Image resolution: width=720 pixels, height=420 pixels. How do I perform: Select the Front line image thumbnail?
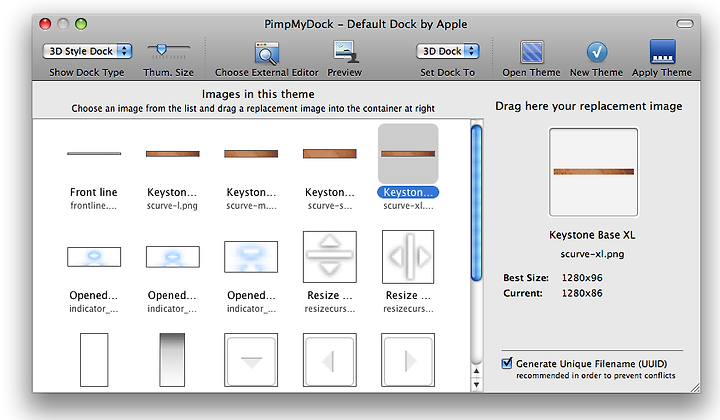pyautogui.click(x=94, y=153)
